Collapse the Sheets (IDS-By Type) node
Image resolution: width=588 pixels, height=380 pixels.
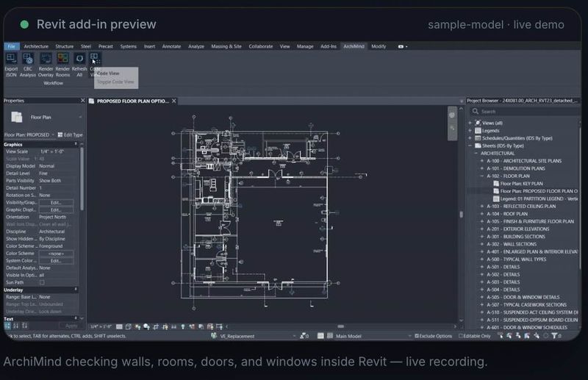tap(470, 146)
